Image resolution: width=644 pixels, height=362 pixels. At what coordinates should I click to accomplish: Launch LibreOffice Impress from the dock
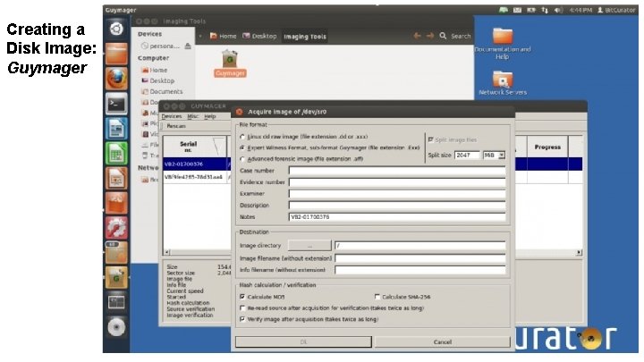[x=116, y=179]
